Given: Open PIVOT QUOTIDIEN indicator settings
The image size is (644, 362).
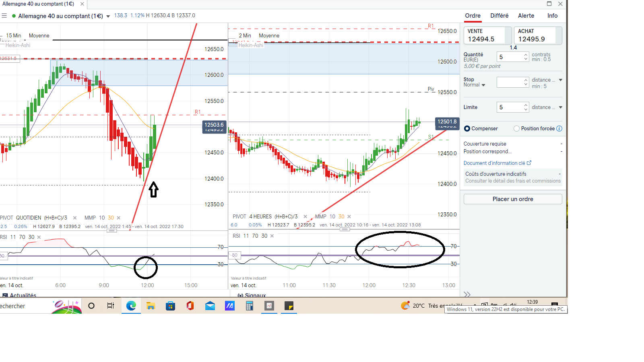Looking at the screenshot, I should tap(33, 218).
